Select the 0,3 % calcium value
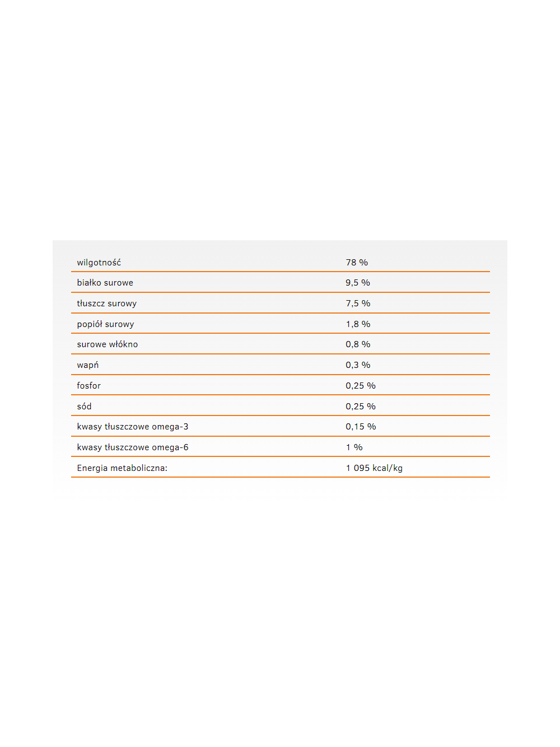The height and width of the screenshot is (747, 560). 358,365
